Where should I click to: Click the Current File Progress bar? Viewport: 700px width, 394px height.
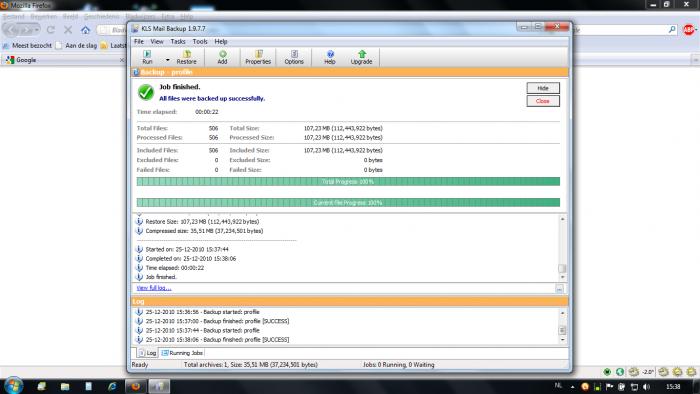tap(348, 203)
